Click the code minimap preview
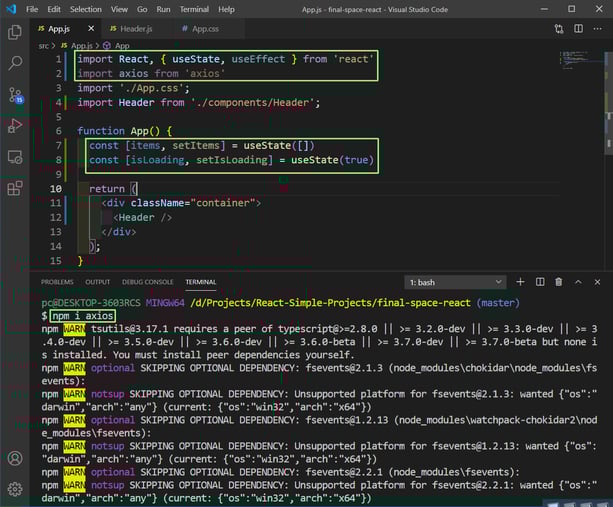The image size is (613, 507). pos(575,58)
